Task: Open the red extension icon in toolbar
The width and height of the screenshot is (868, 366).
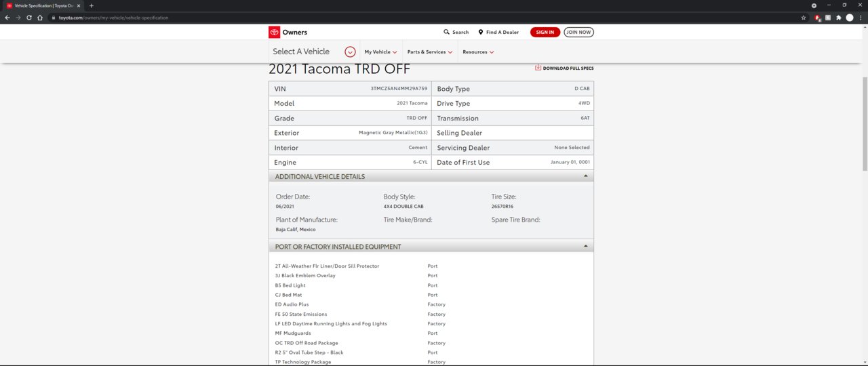Action: (818, 18)
